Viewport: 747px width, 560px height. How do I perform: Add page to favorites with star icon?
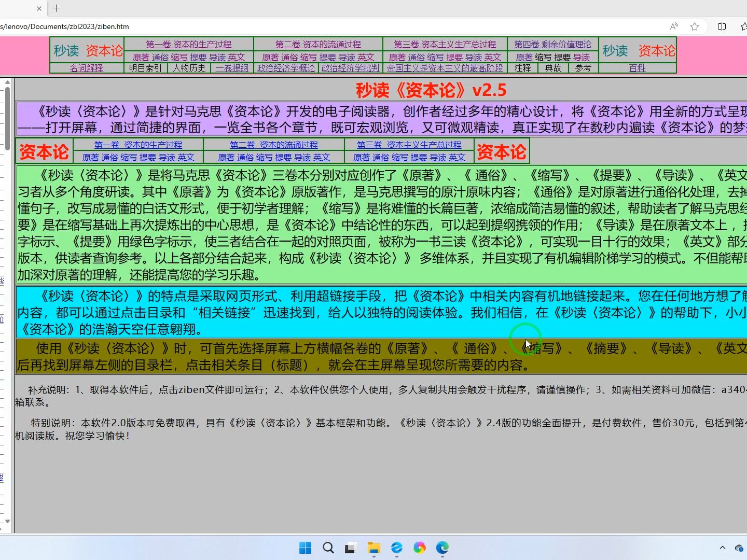[695, 26]
